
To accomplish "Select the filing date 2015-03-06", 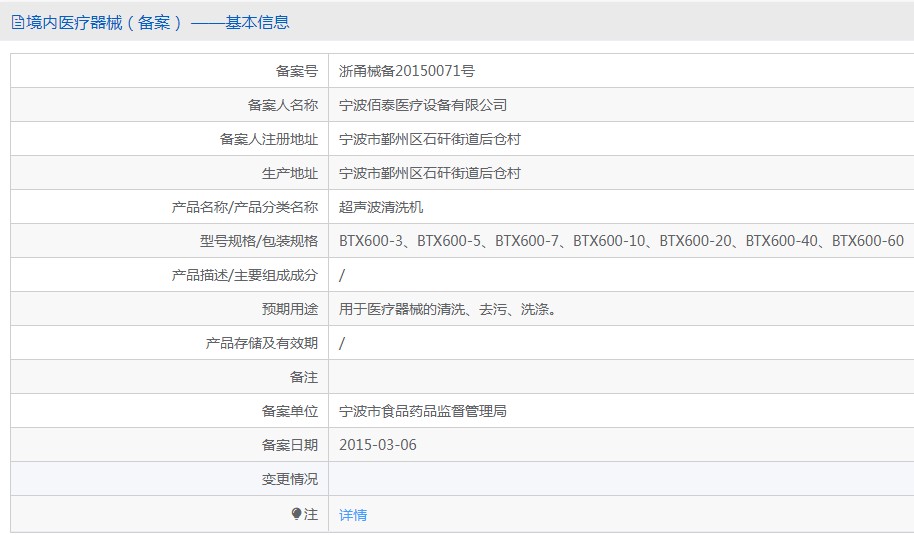I will [378, 445].
